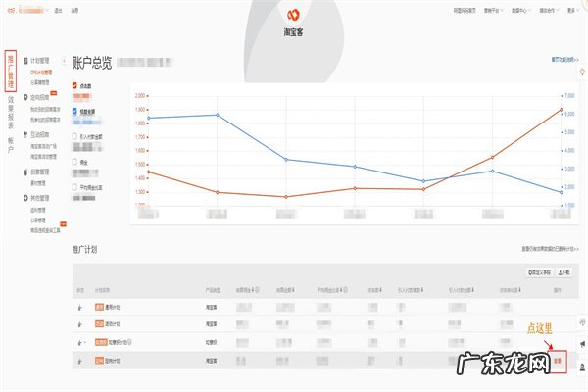Click the 创意管理 sidebar section icon
This screenshot has width=588, height=392.
25,171
